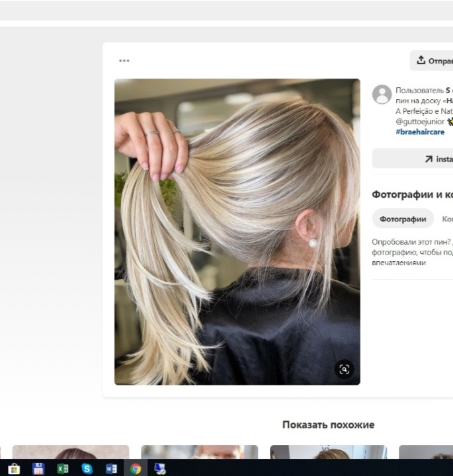Image resolution: width=453 pixels, height=476 pixels.
Task: Click the visual search icon on the photo
Action: pyautogui.click(x=344, y=369)
